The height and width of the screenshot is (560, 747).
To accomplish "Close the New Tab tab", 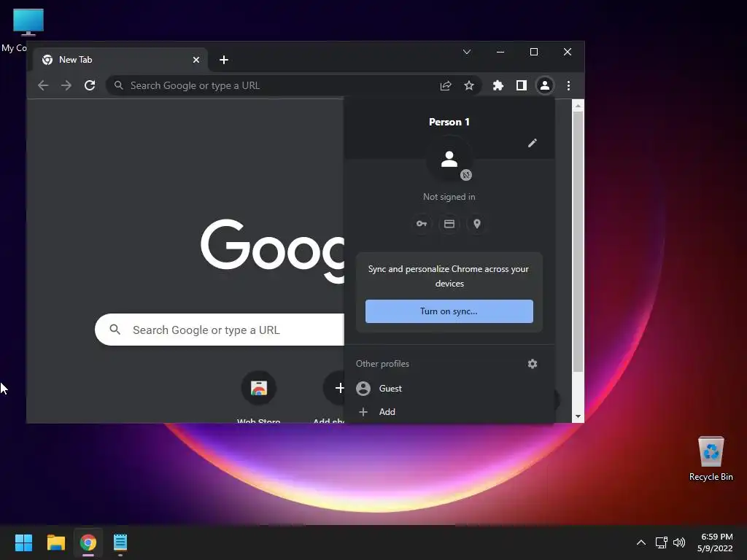I will pos(196,60).
